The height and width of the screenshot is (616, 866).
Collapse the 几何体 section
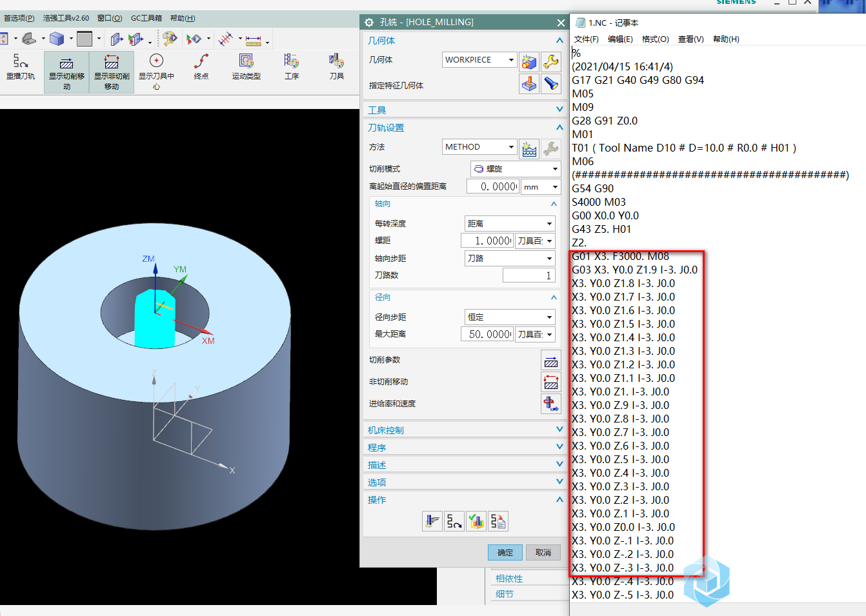(x=559, y=41)
